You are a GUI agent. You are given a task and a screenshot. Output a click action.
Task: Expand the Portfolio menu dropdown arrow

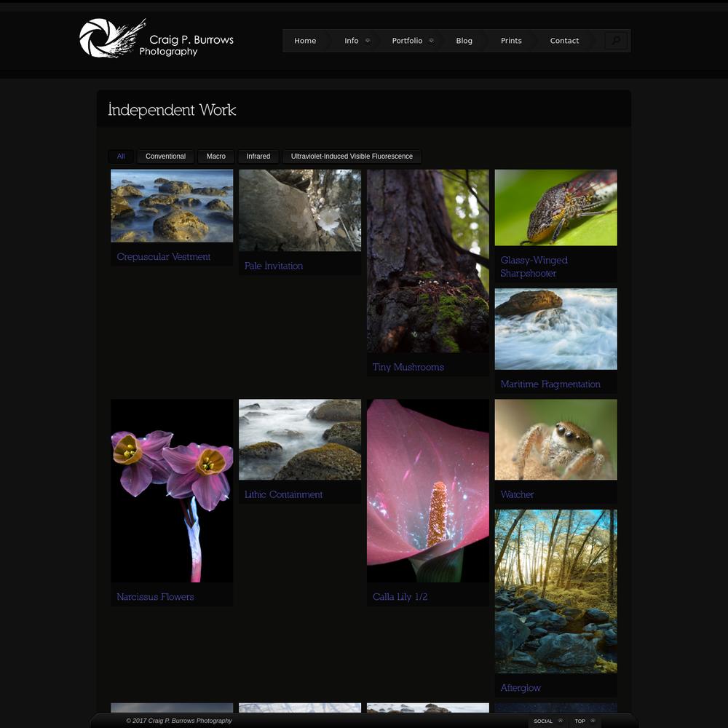click(x=431, y=40)
